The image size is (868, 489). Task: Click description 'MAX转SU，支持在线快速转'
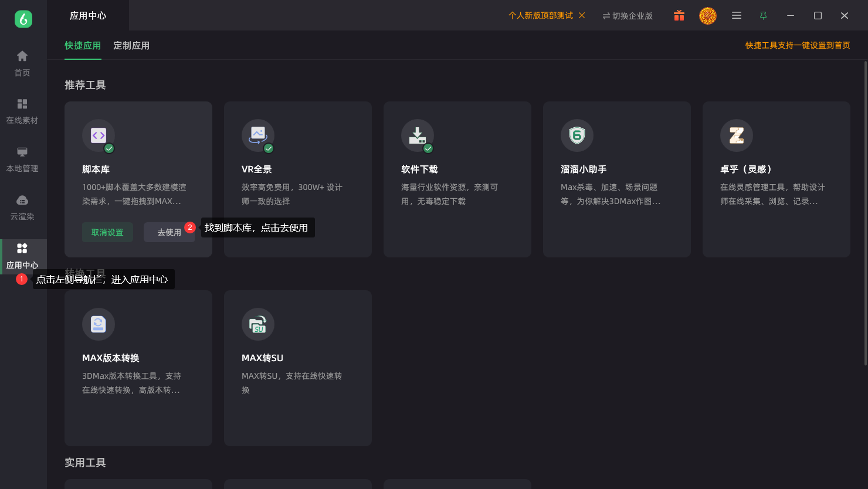click(x=291, y=376)
